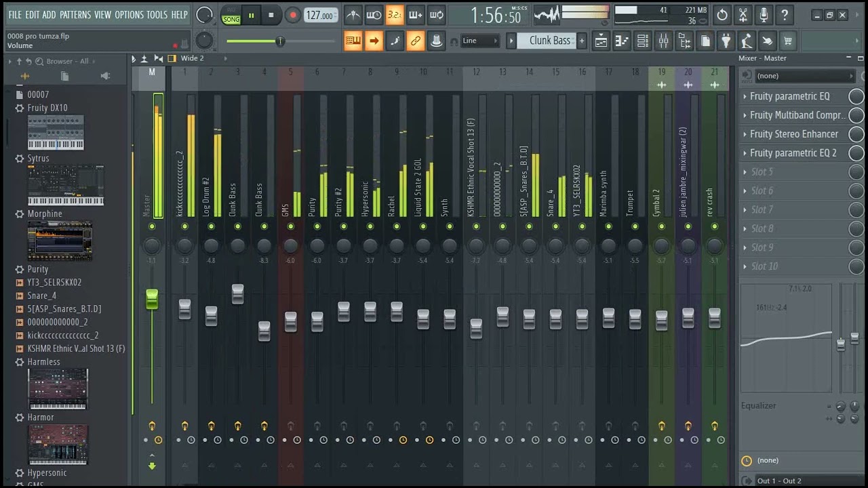Select the browser files page icon
Image resolution: width=868 pixels, height=488 pixels.
[65, 76]
